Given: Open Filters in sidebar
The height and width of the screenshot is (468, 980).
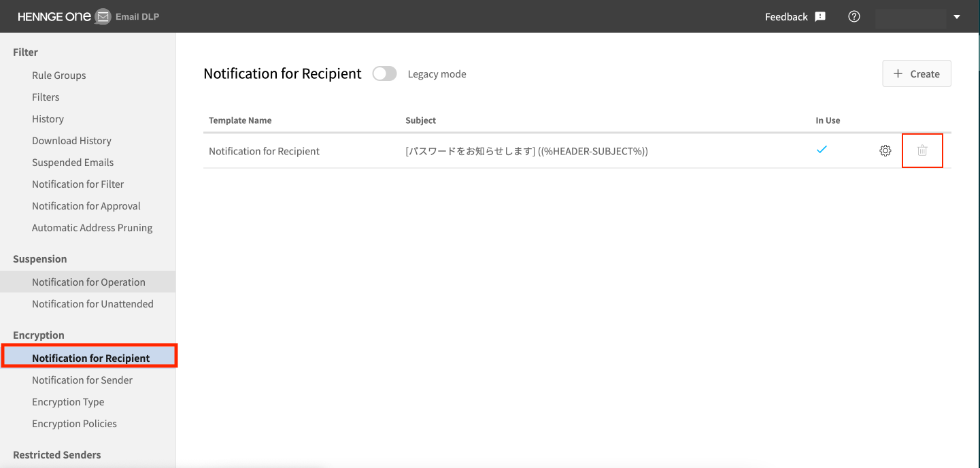Looking at the screenshot, I should pos(46,97).
